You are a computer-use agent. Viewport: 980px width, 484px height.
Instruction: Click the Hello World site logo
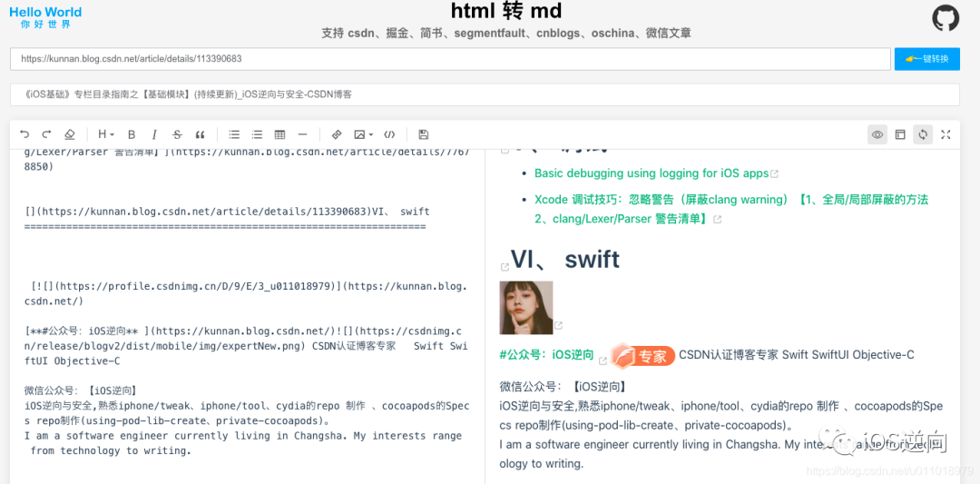coord(45,17)
